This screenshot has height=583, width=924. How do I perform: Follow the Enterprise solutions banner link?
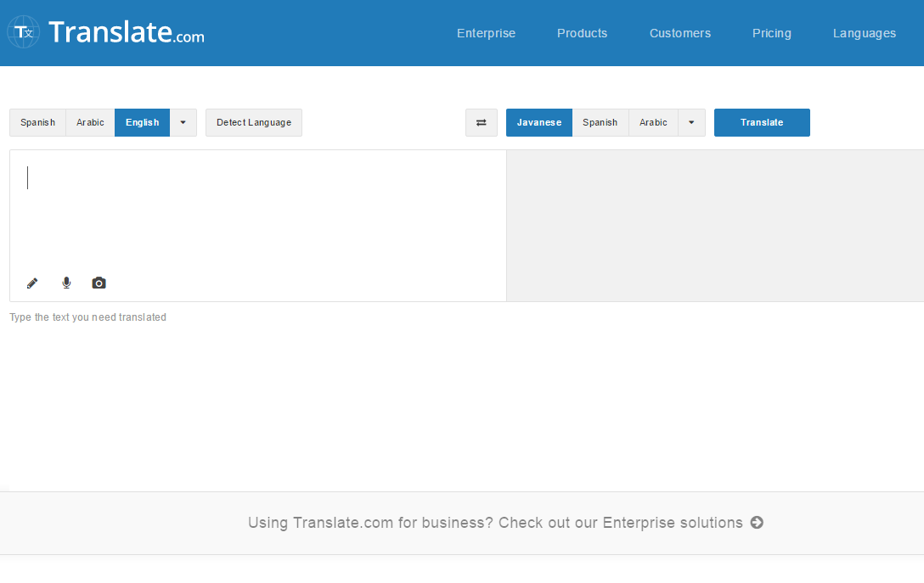tap(505, 523)
